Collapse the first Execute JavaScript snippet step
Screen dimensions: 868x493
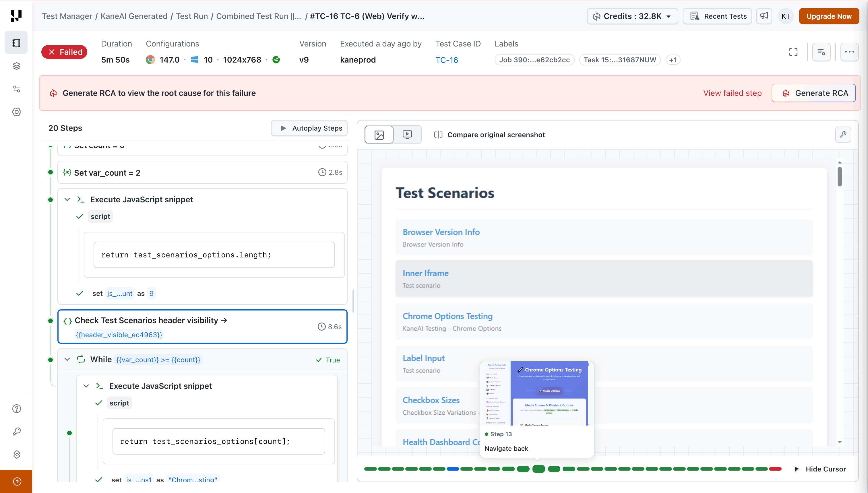coord(67,199)
